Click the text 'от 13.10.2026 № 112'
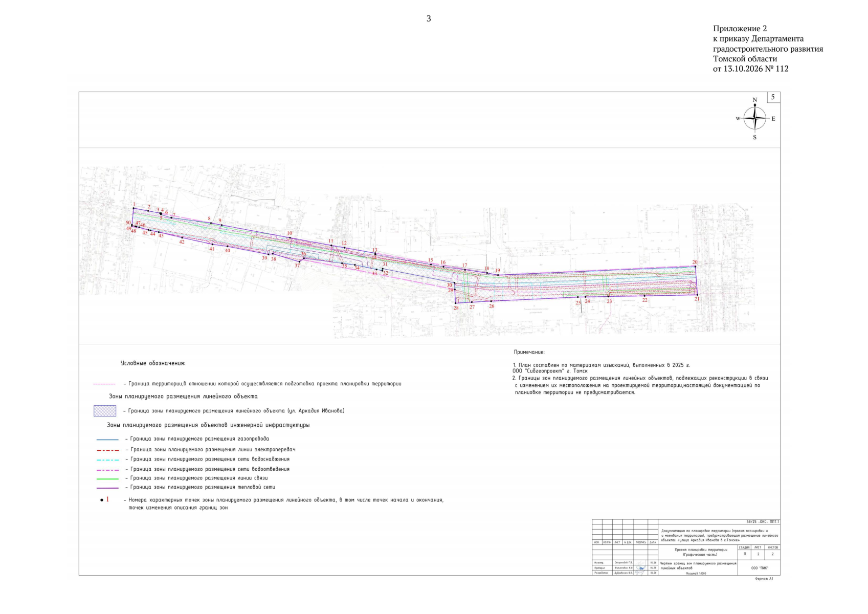The width and height of the screenshot is (868, 614). click(x=750, y=69)
